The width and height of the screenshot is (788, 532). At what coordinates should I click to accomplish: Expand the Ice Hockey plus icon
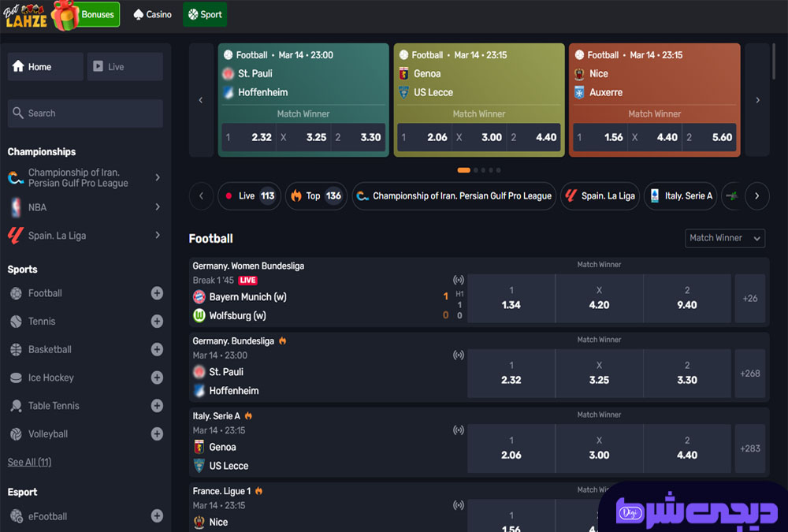(157, 378)
